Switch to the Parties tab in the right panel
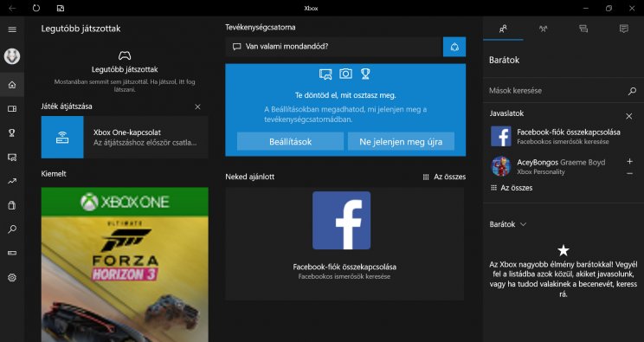Screen dimensions: 644x342 click(x=544, y=29)
